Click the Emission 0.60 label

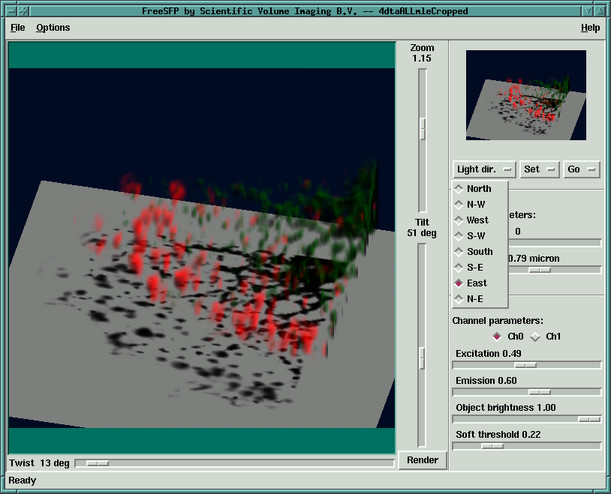tap(486, 380)
